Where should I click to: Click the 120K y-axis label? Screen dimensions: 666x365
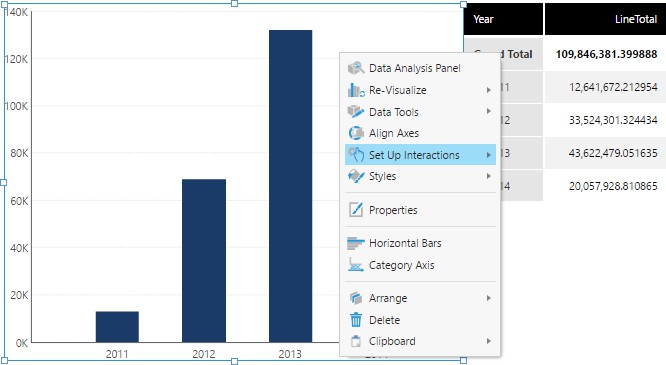pyautogui.click(x=17, y=59)
